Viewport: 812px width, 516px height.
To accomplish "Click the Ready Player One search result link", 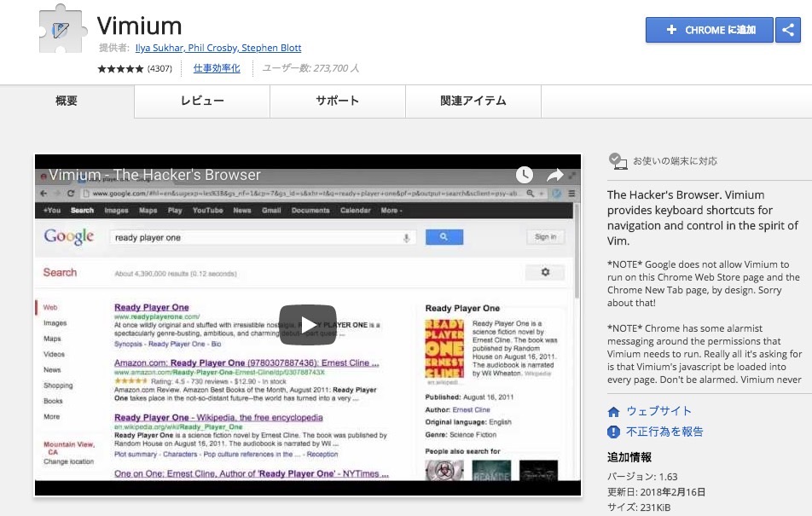I will (151, 307).
